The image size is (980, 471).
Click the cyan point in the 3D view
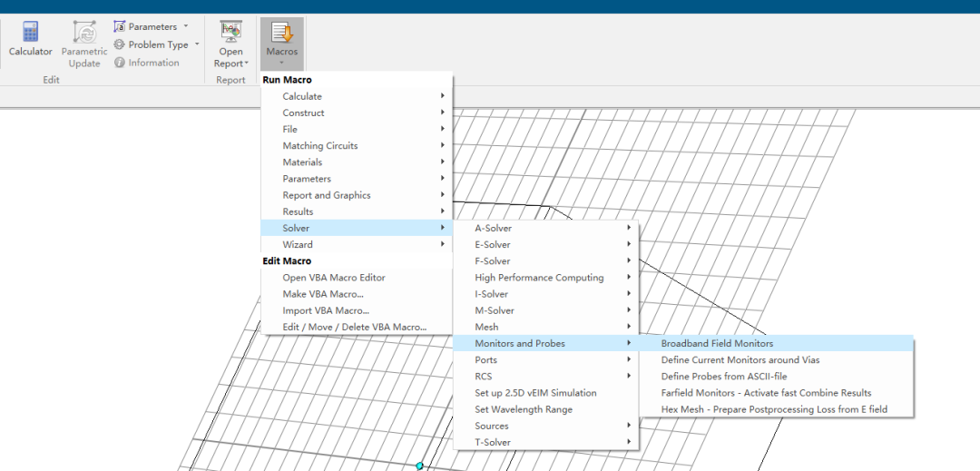click(419, 466)
